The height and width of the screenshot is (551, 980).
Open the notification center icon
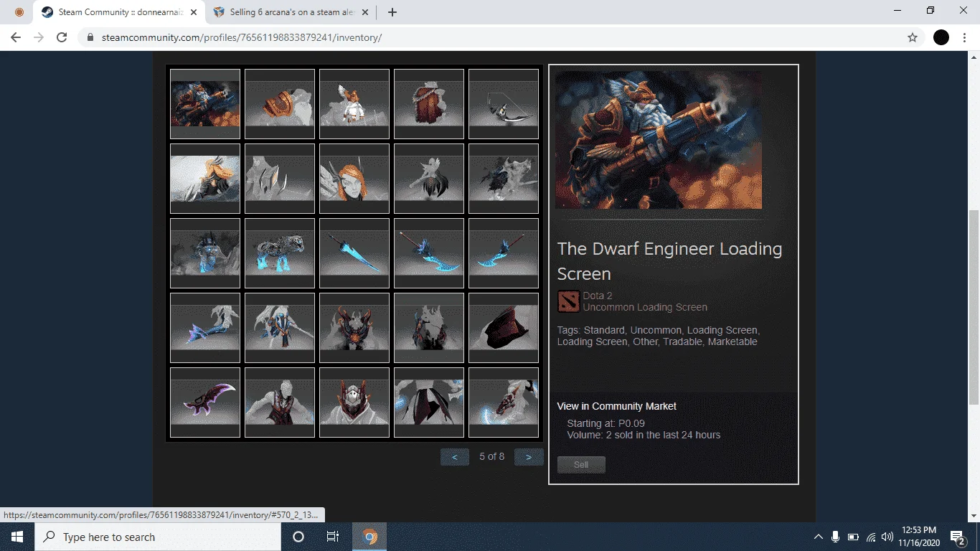click(x=958, y=537)
